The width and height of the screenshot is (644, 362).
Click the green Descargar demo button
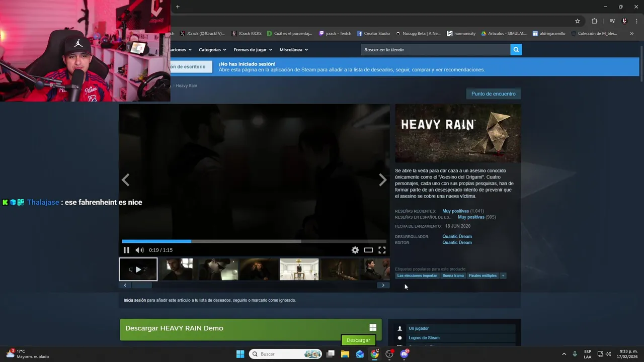pos(358,340)
